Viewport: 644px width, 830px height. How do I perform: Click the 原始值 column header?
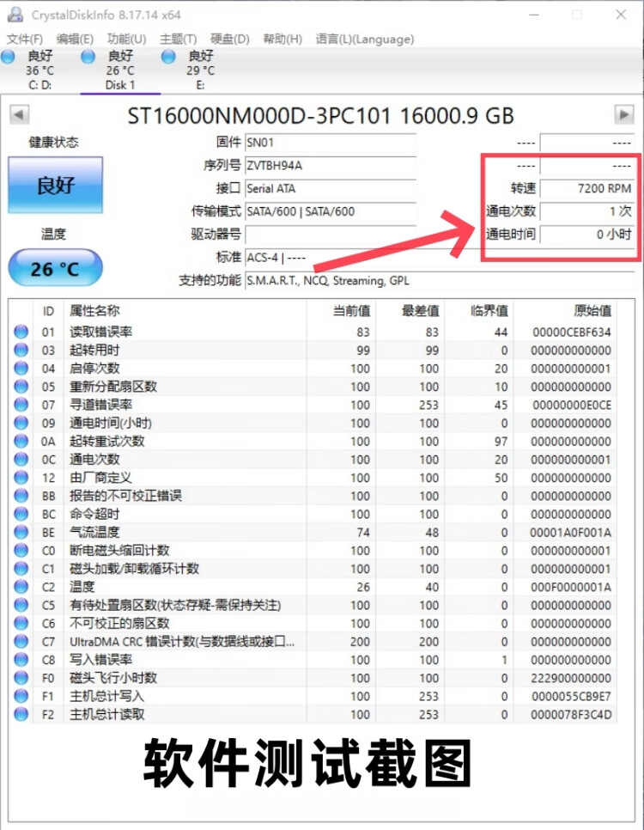point(565,311)
